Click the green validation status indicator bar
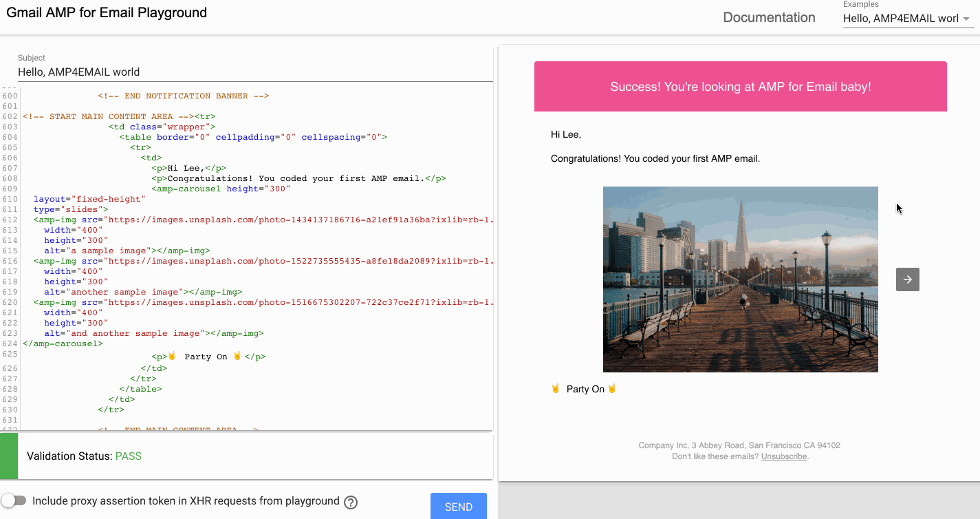This screenshot has width=980, height=519. [x=8, y=455]
